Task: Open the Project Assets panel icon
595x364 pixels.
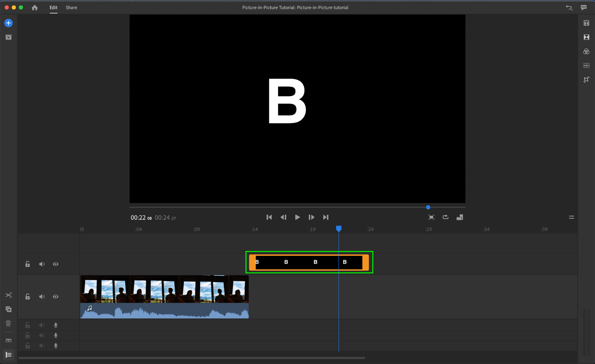Action: [x=8, y=37]
